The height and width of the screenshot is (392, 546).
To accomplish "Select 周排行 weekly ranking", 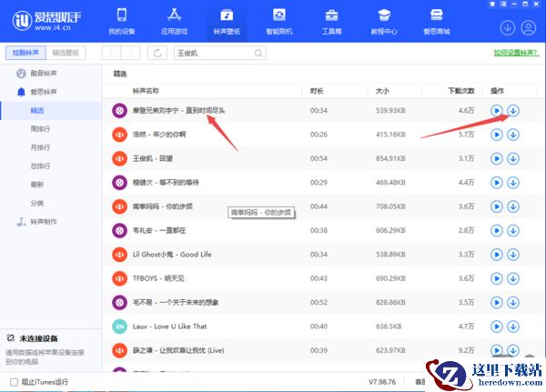I will coord(40,129).
